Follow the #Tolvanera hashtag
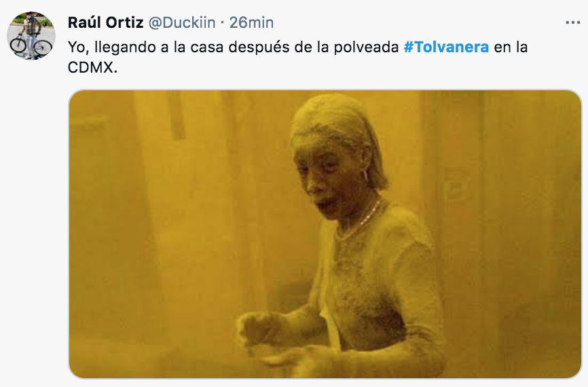This screenshot has height=387, width=588. pos(446,48)
